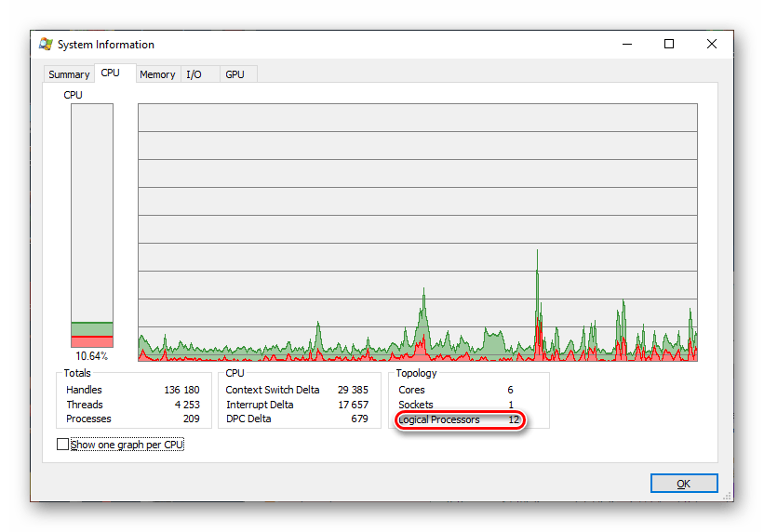Click the System Information window icon
764x532 pixels.
[x=46, y=44]
